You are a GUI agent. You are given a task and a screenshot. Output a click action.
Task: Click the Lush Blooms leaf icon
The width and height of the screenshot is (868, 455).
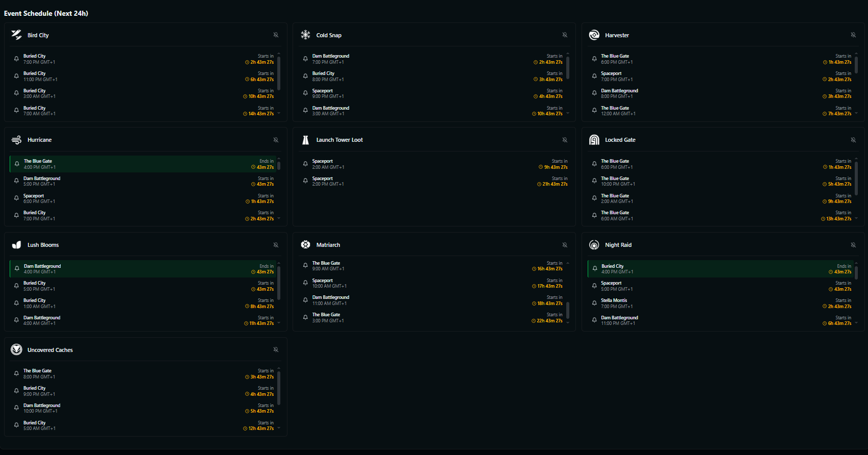pyautogui.click(x=16, y=245)
